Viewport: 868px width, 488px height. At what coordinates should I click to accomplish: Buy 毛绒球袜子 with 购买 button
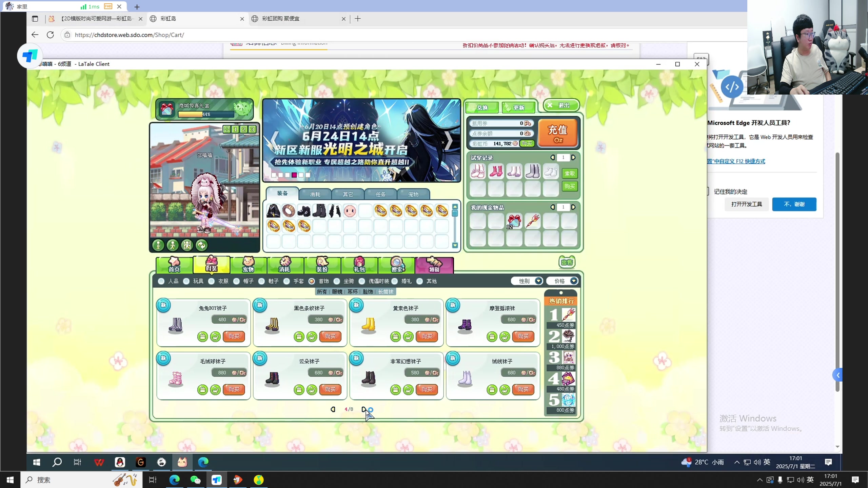(x=234, y=389)
